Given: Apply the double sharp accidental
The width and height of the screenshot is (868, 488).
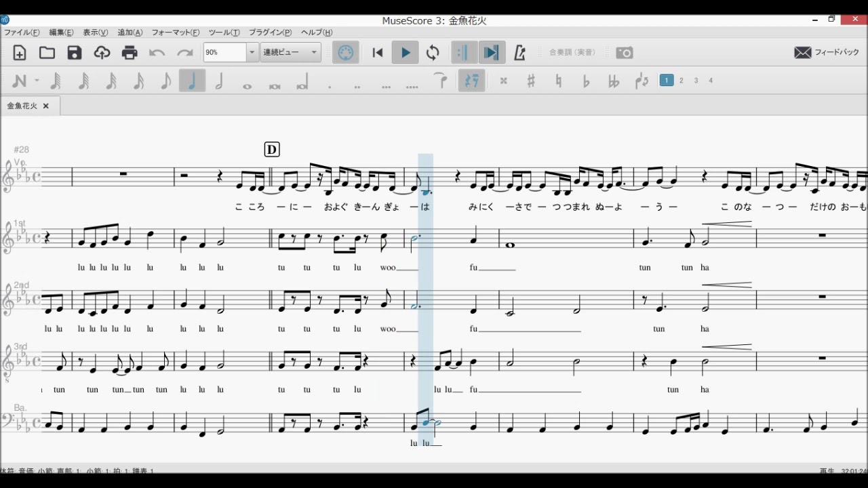Looking at the screenshot, I should [x=503, y=81].
